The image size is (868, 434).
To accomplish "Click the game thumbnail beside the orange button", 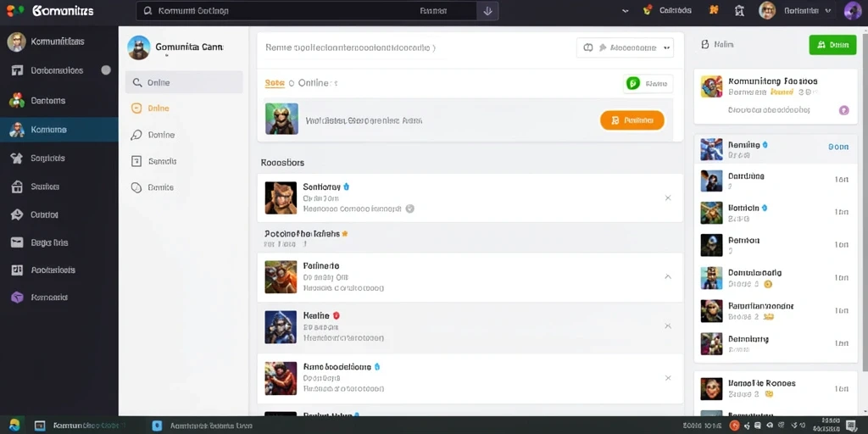I will pos(281,119).
